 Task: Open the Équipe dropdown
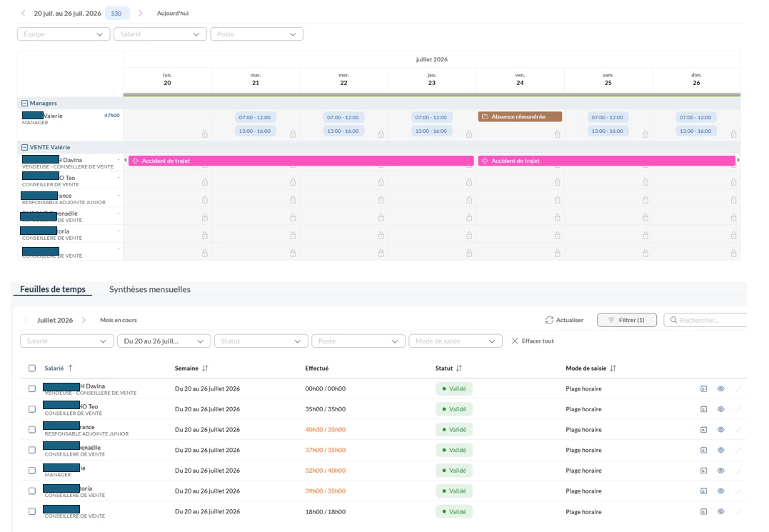click(64, 34)
